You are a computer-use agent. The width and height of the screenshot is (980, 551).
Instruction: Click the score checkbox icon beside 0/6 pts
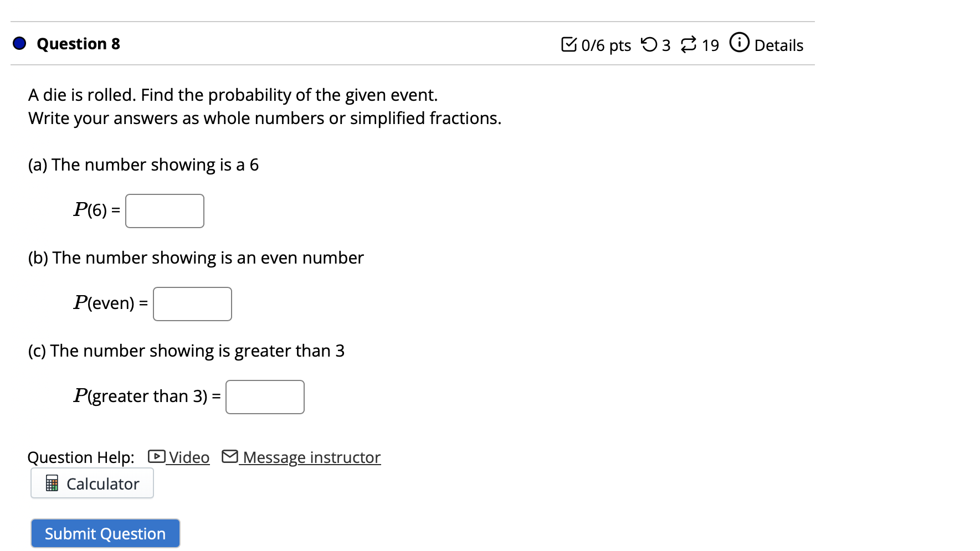tap(571, 44)
